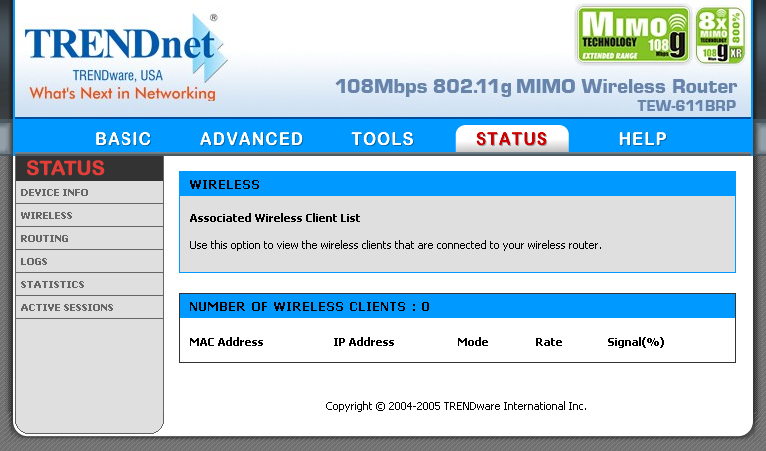
Task: Click the WIRELESS section title bar
Action: point(457,184)
